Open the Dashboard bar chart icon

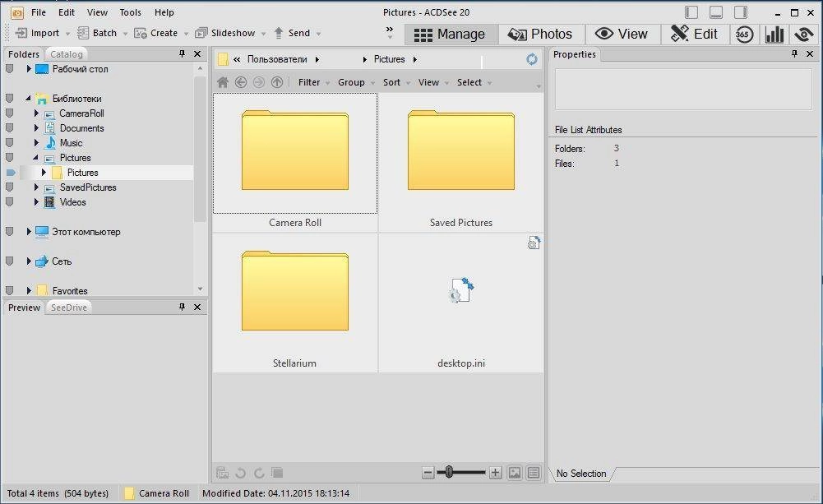774,35
